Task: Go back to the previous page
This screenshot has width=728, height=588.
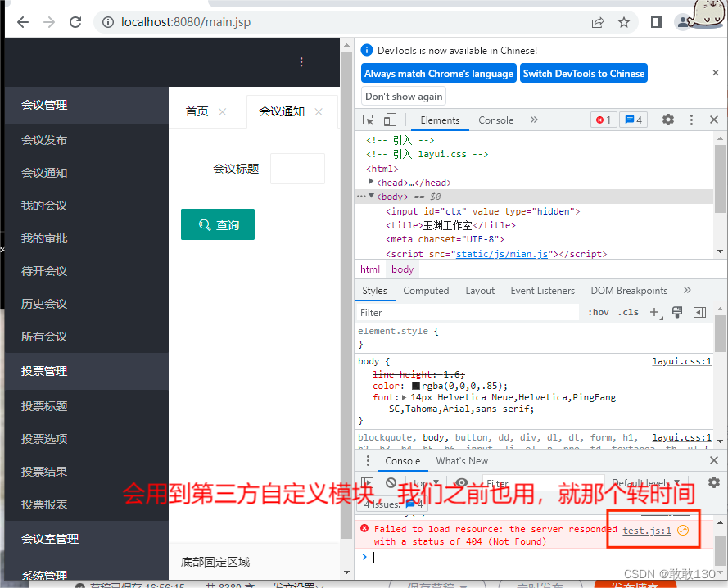Action: pos(23,22)
